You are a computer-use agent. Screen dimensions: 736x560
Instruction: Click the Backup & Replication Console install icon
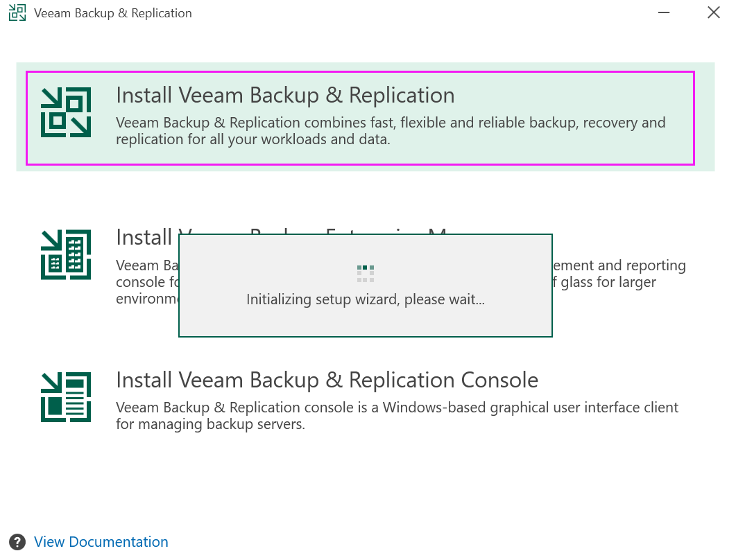[66, 396]
